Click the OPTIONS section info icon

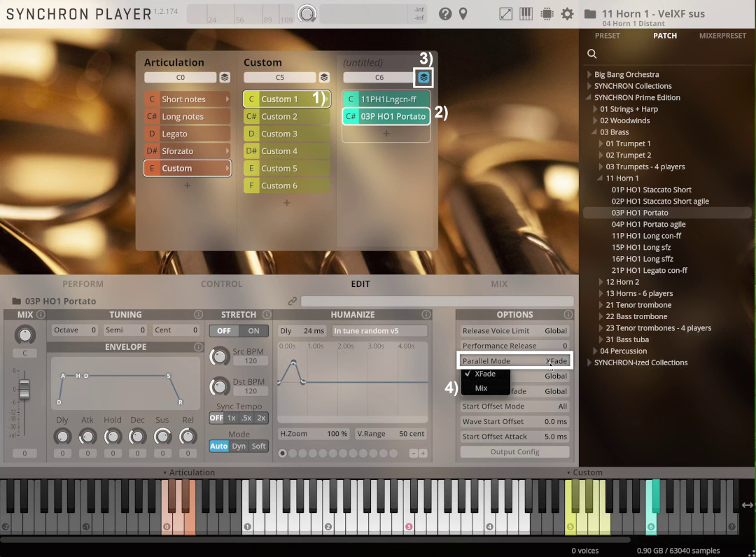coord(568,315)
